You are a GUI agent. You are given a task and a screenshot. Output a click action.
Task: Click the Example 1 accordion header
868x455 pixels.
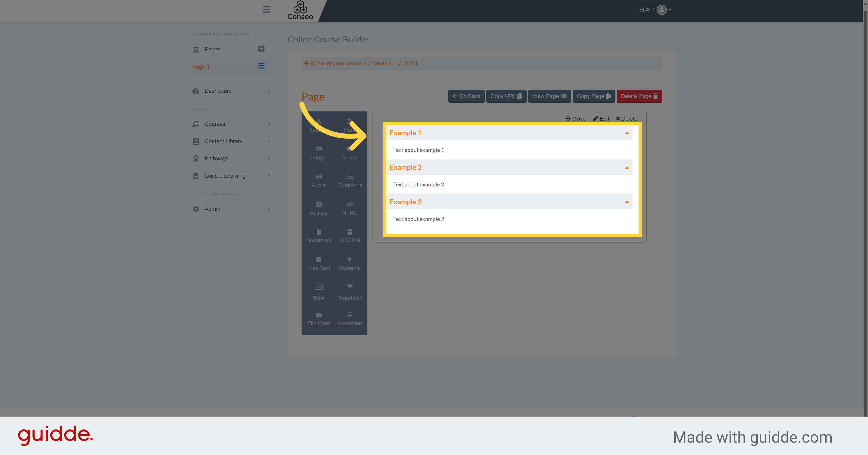[509, 133]
